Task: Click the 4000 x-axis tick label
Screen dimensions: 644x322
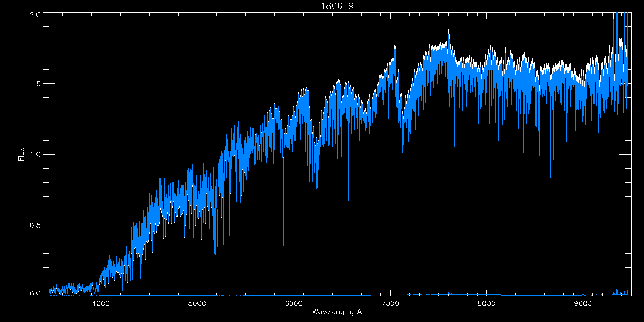Action: [x=101, y=304]
